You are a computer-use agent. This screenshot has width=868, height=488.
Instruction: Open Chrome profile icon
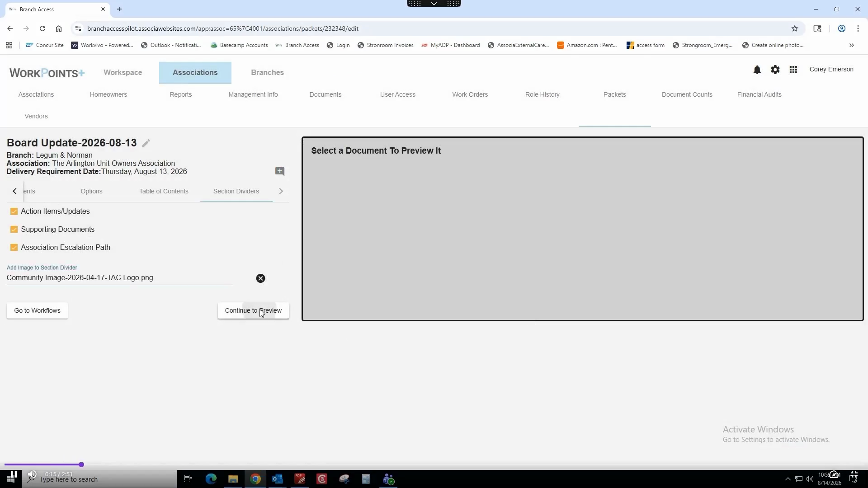(842, 28)
